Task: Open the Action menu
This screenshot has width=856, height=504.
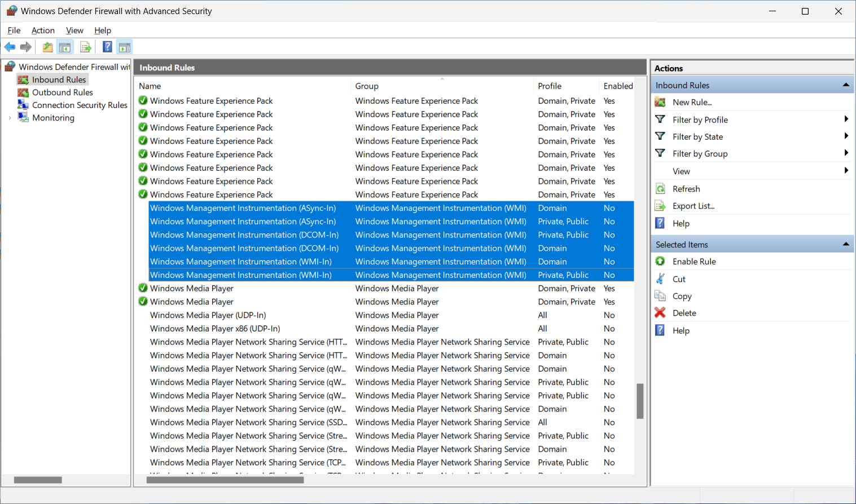Action: [43, 30]
